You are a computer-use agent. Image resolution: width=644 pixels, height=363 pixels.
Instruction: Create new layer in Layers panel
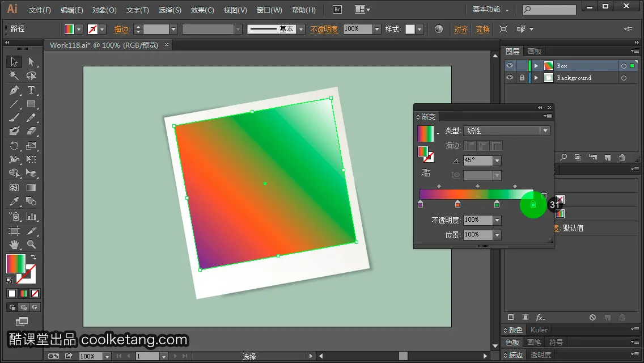click(607, 158)
